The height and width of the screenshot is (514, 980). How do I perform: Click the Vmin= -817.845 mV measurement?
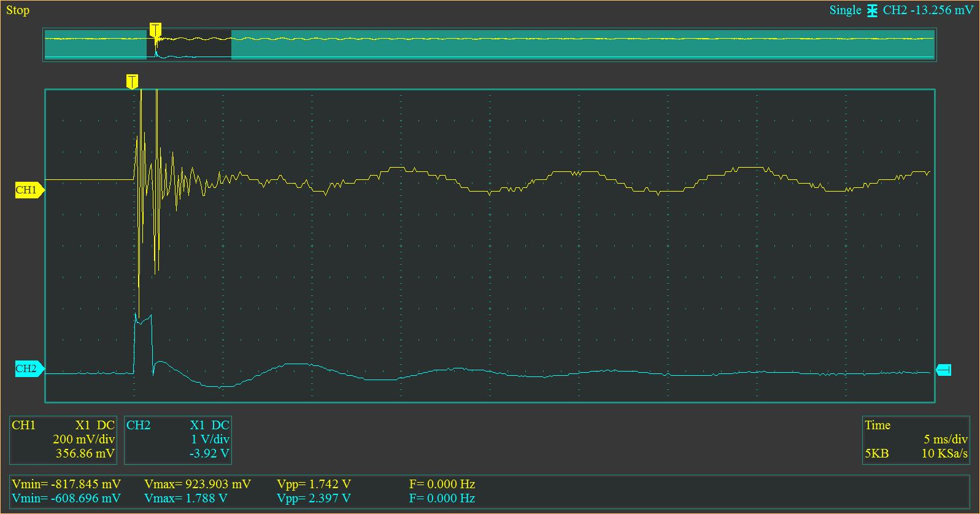click(66, 484)
